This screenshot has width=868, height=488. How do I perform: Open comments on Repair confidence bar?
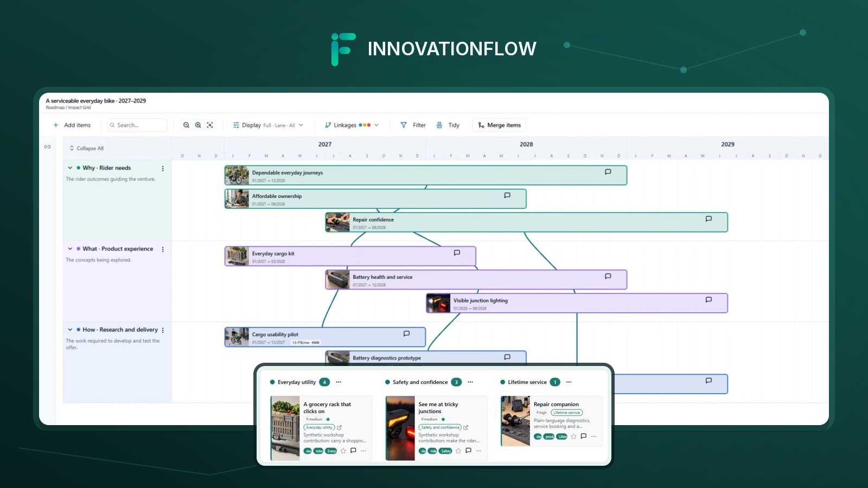709,219
